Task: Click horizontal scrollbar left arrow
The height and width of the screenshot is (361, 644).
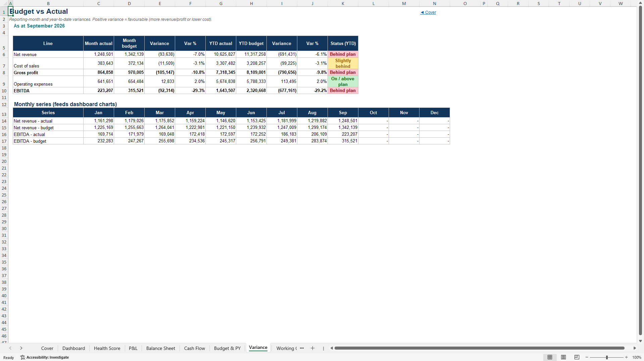Action: coord(332,348)
